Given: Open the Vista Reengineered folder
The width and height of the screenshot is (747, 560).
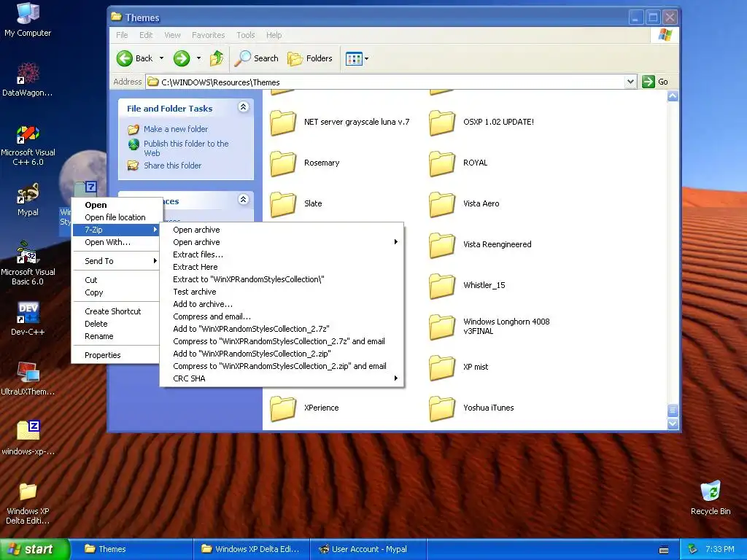Looking at the screenshot, I should click(480, 245).
